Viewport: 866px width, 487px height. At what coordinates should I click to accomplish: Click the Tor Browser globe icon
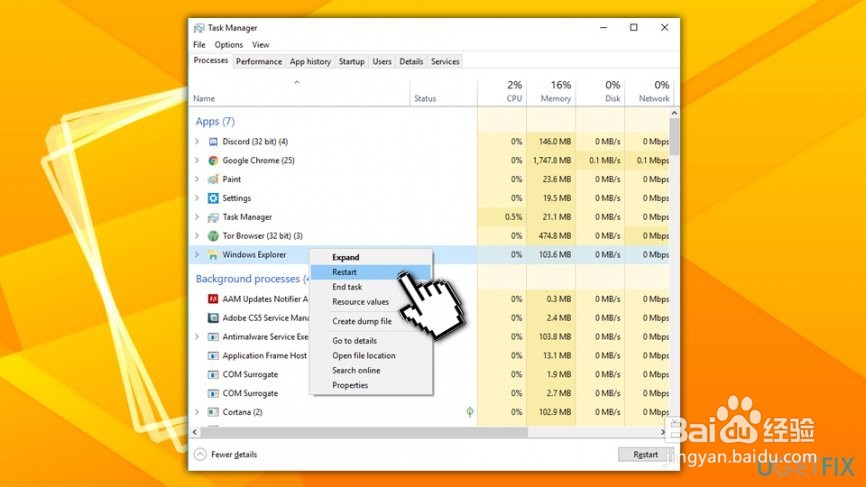(x=213, y=236)
